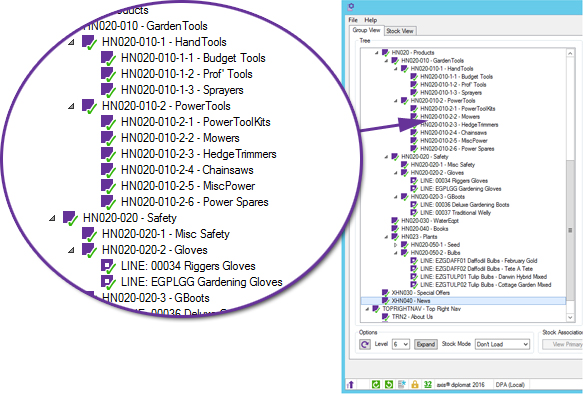The image size is (583, 394).
Task: Collapse the HN020-020 Safety tree node
Action: click(386, 157)
